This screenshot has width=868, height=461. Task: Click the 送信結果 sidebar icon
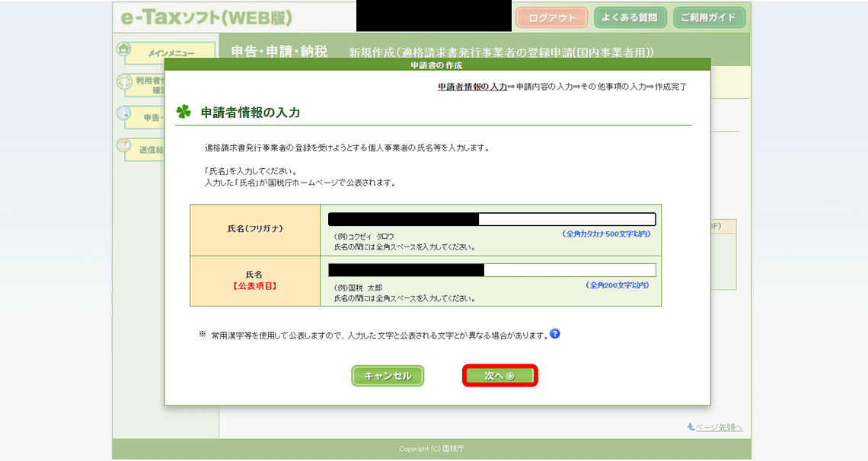(x=123, y=146)
